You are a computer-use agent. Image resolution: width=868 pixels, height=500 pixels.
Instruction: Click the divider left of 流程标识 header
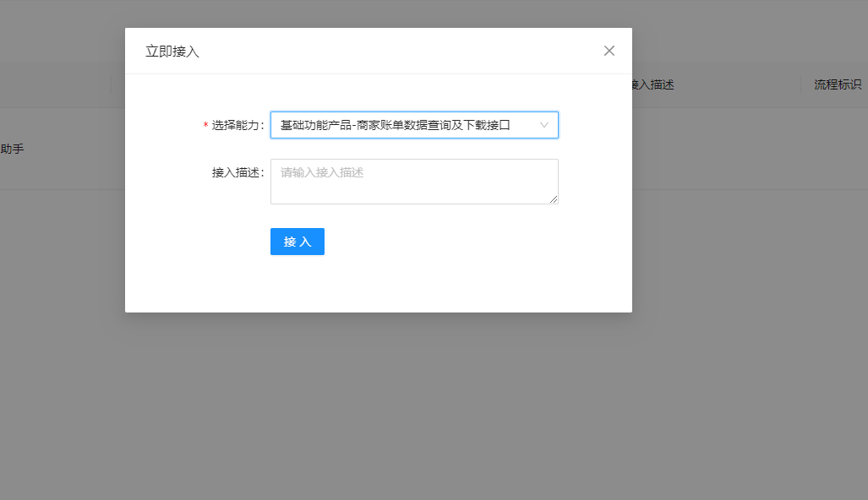(x=801, y=84)
